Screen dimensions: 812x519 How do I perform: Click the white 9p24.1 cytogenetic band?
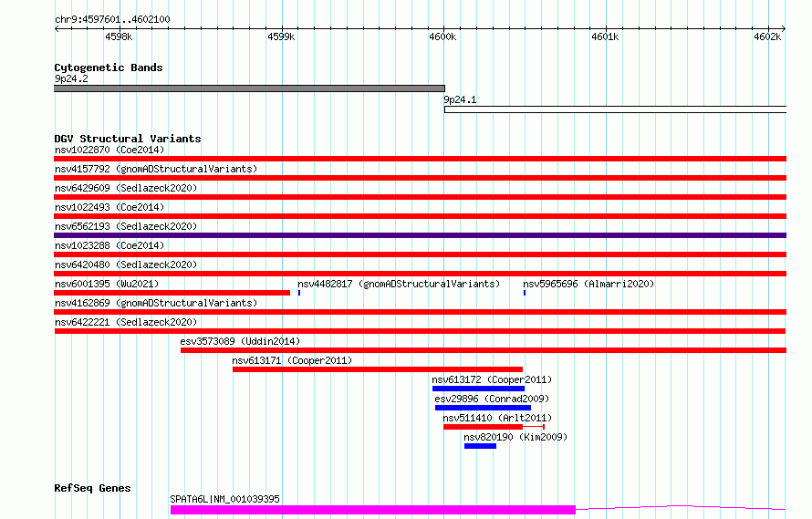coord(615,109)
